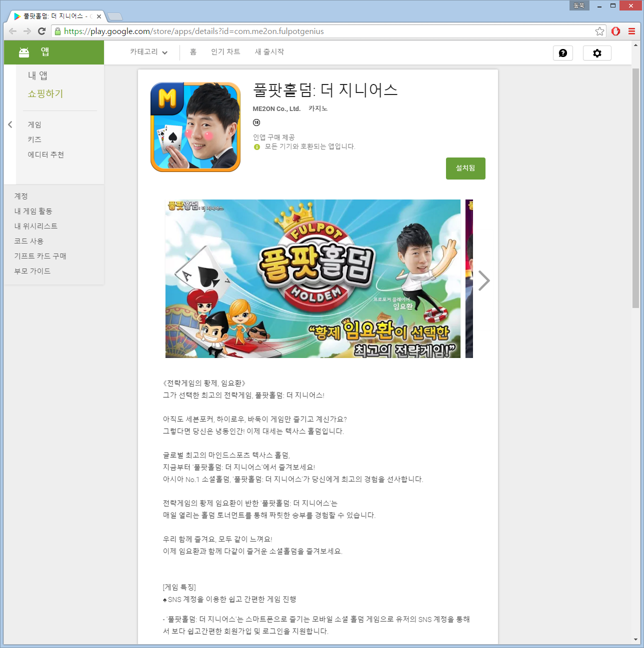The height and width of the screenshot is (648, 644).
Task: Click the age 18 rating badge
Action: tap(256, 122)
